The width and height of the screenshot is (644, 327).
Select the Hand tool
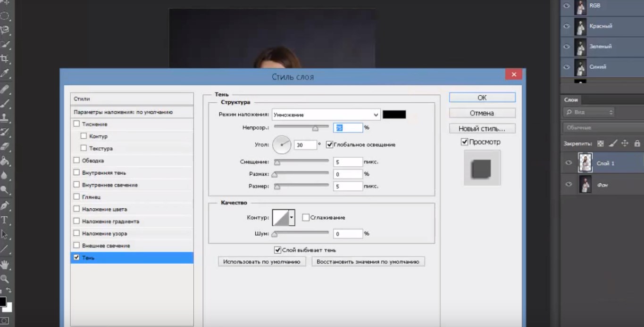pyautogui.click(x=5, y=264)
